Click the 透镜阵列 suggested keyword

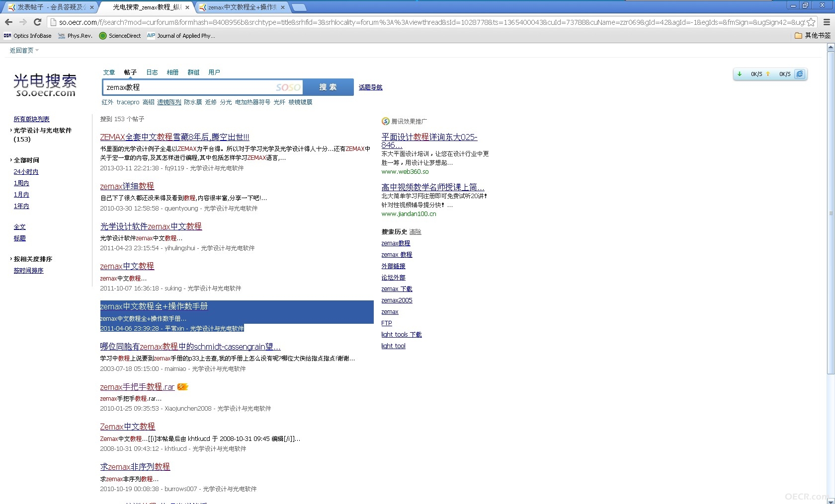tap(169, 102)
